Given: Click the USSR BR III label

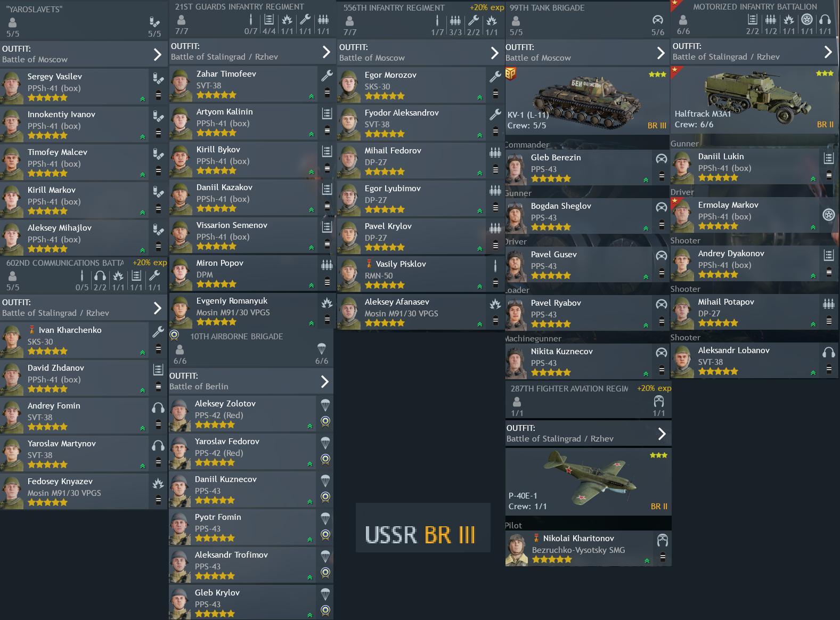Looking at the screenshot, I should 420,534.
